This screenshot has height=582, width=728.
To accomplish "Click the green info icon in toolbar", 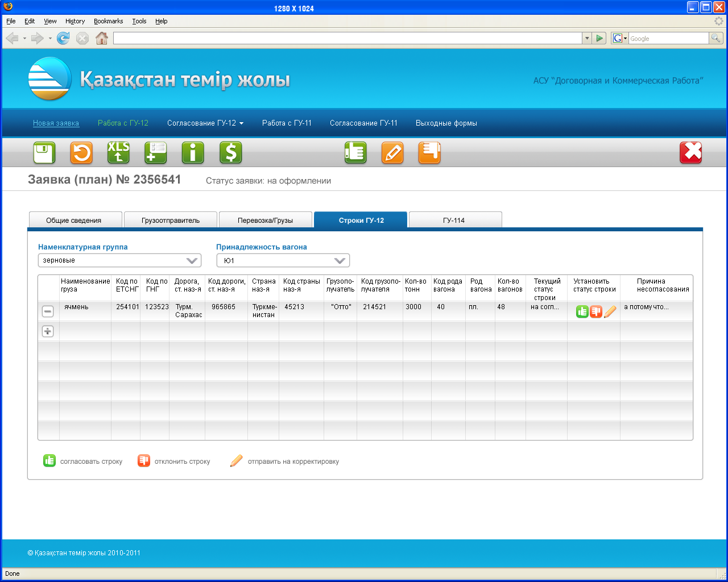I will pyautogui.click(x=193, y=153).
